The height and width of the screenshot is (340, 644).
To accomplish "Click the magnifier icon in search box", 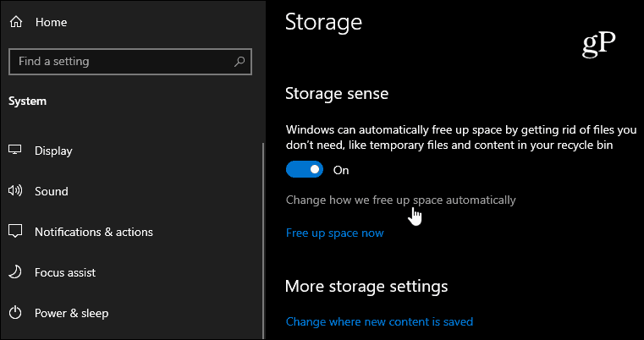I will tap(239, 62).
